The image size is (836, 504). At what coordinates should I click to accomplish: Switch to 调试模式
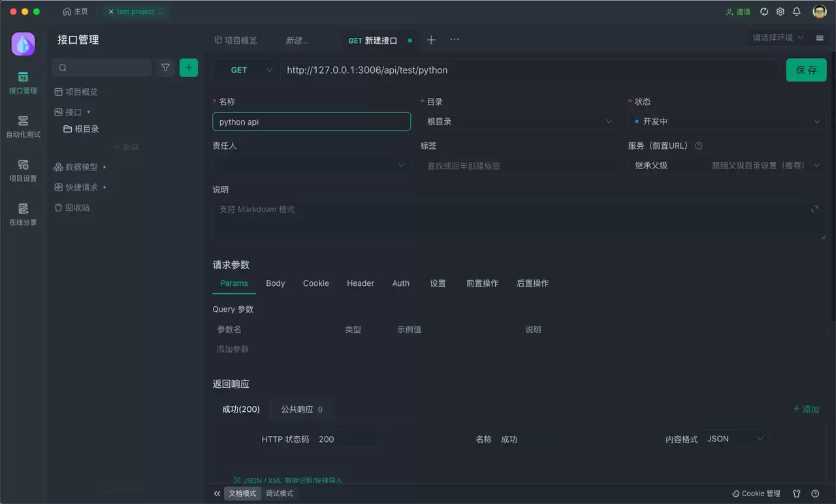click(x=280, y=494)
